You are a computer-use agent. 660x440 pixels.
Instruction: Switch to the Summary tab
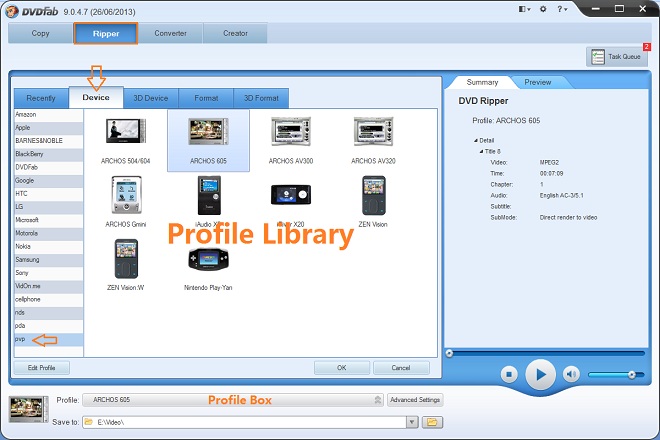click(x=482, y=82)
